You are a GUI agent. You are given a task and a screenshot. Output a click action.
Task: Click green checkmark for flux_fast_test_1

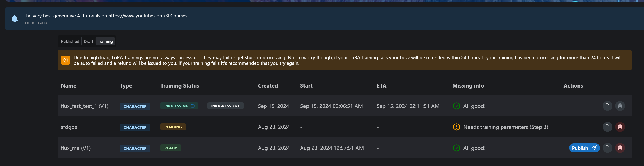(456, 106)
